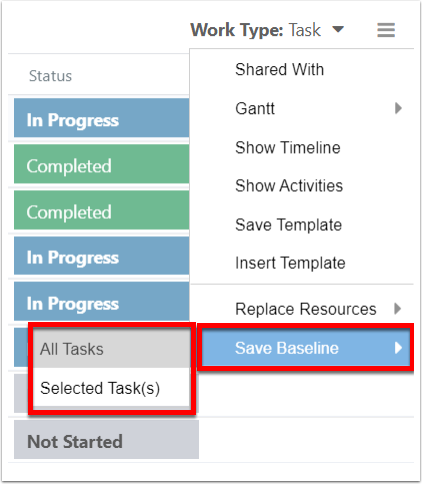
Task: Select Save Template menu item
Action: point(302,225)
